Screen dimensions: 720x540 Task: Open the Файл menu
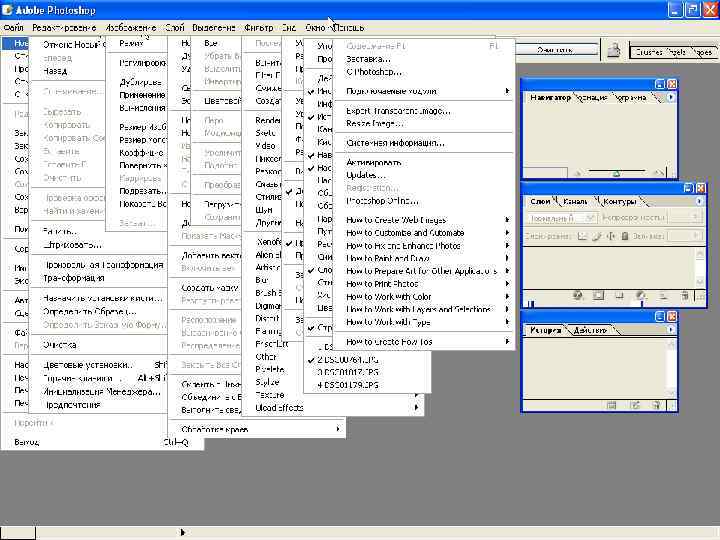pos(13,28)
